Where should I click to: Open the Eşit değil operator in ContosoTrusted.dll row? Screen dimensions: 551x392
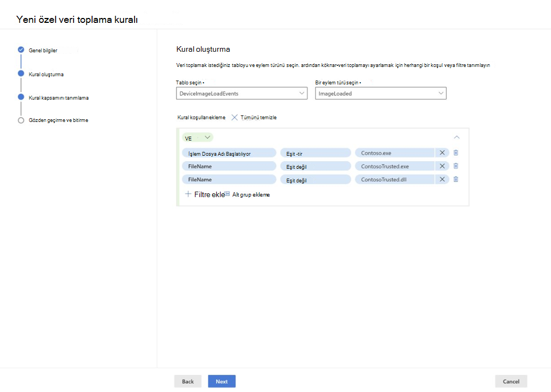point(316,180)
